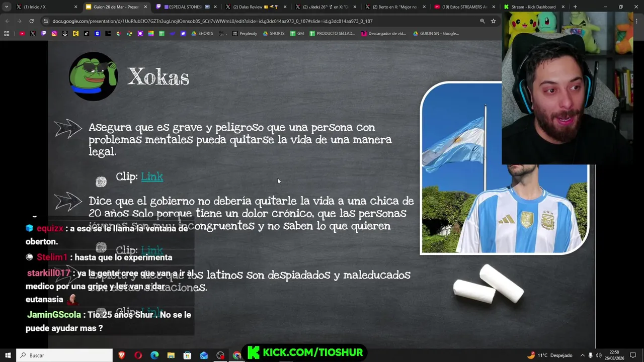Open Chrome from the taskbar
The height and width of the screenshot is (362, 644).
pos(237,355)
